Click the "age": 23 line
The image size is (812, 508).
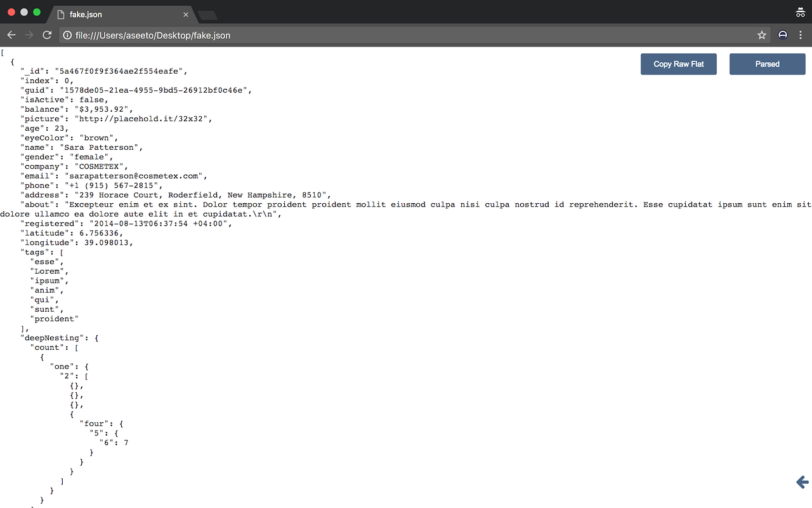point(44,128)
